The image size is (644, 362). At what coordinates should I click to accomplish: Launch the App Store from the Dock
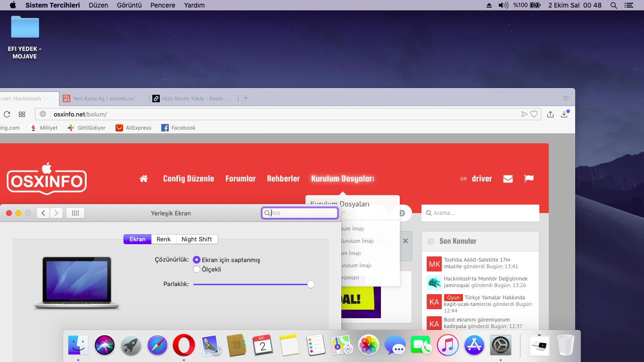coord(474,345)
